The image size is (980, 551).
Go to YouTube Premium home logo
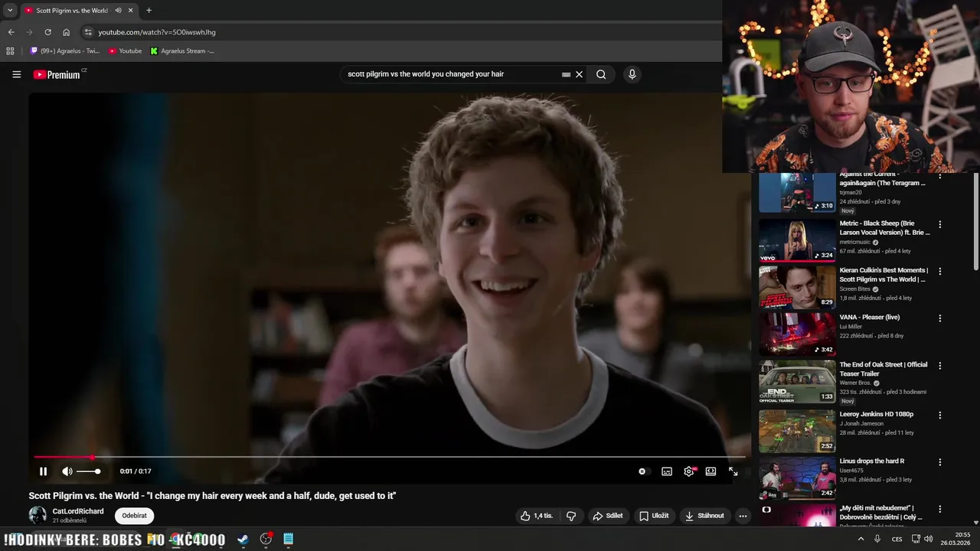tap(57, 74)
